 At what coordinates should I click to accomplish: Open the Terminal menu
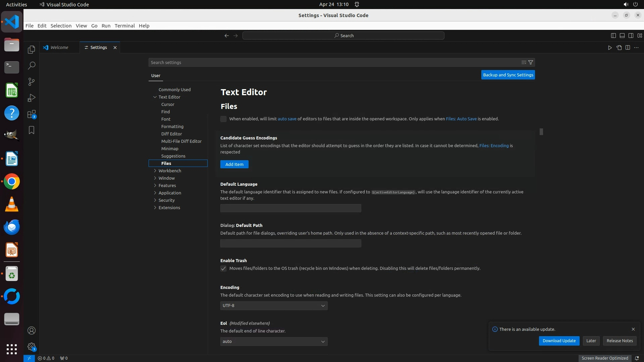click(124, 26)
